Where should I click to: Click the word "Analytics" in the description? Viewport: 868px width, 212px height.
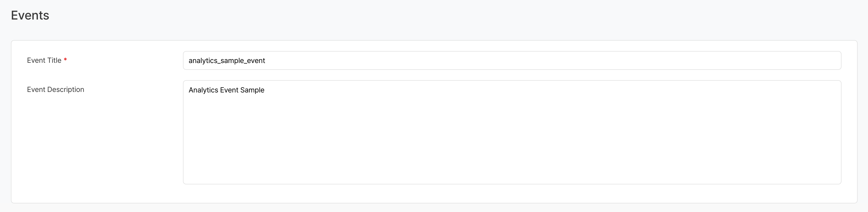[203, 90]
